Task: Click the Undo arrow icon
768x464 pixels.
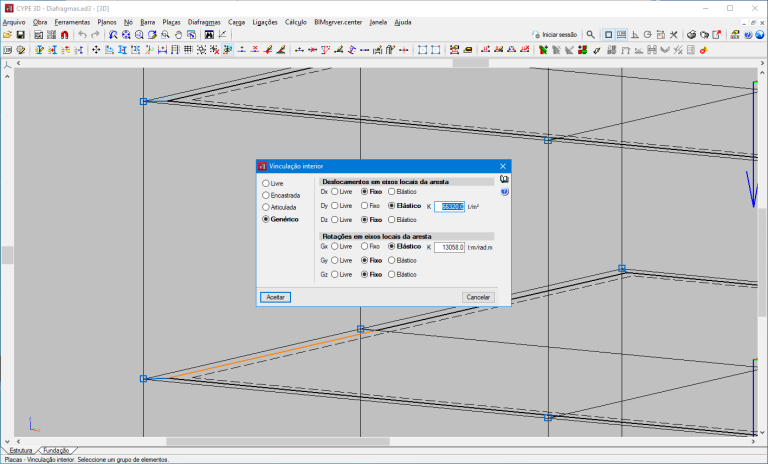Action: pyautogui.click(x=82, y=34)
